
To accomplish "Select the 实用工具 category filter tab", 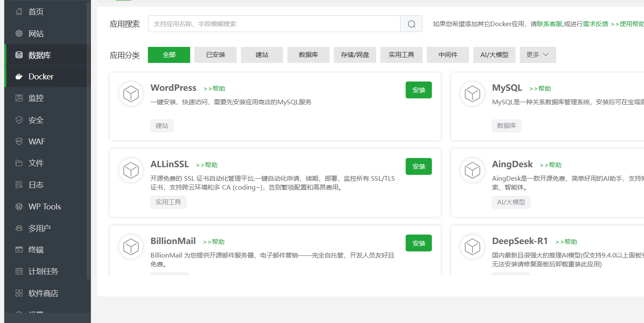I will tap(401, 55).
